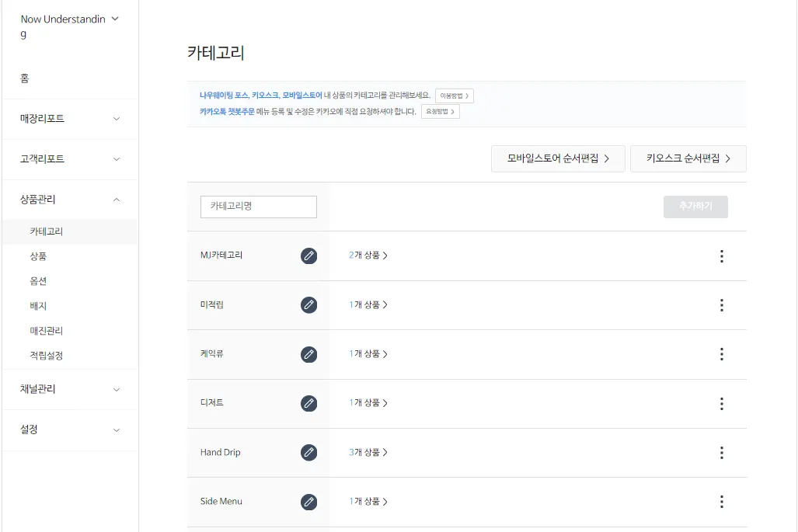Expand the 채널관리 menu section
The height and width of the screenshot is (532, 798).
click(x=70, y=389)
